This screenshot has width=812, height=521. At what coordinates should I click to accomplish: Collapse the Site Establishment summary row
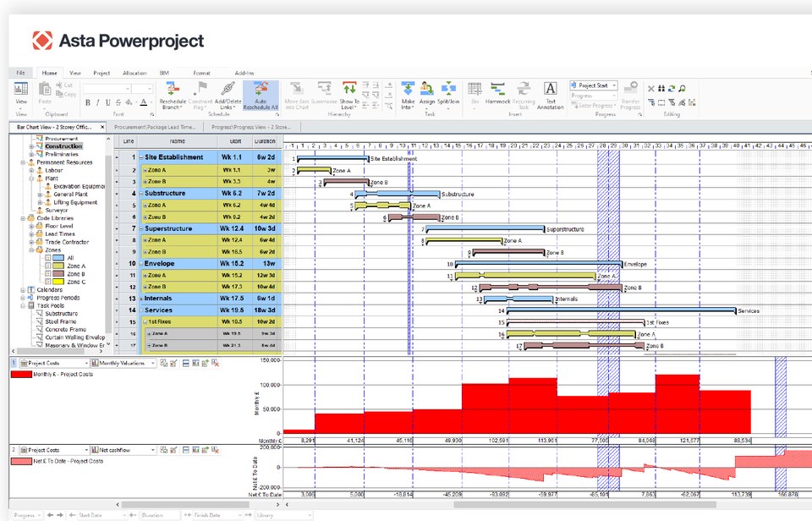(x=141, y=157)
